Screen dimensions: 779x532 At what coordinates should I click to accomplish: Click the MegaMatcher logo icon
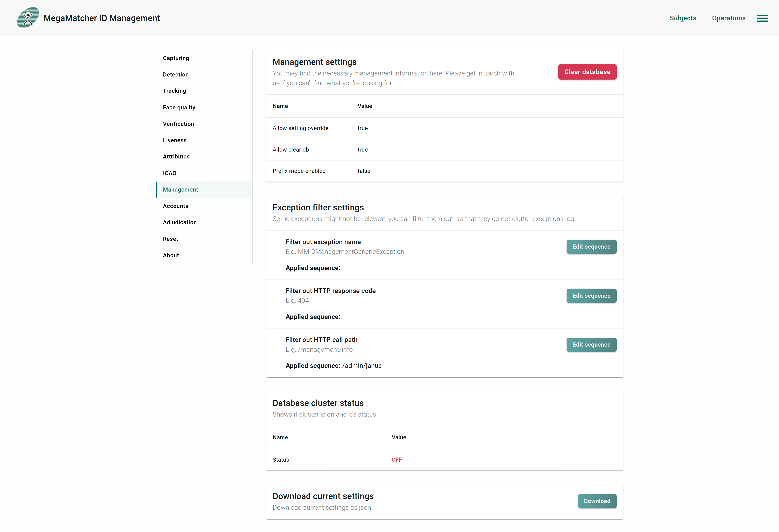click(28, 18)
